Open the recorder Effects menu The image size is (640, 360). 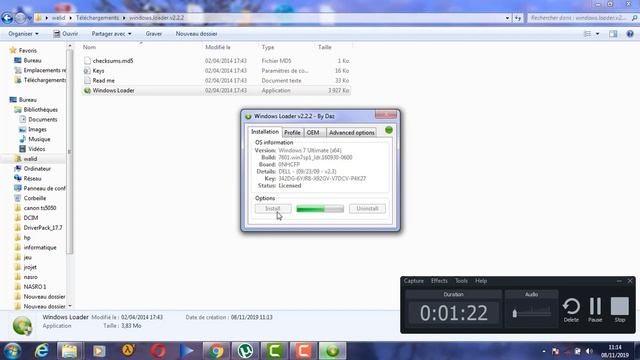click(439, 281)
